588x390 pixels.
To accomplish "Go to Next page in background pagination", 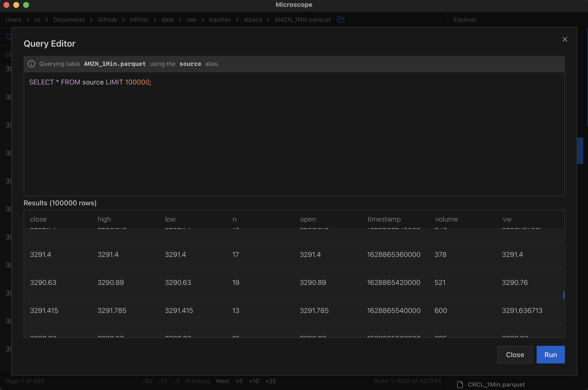I will (222, 381).
